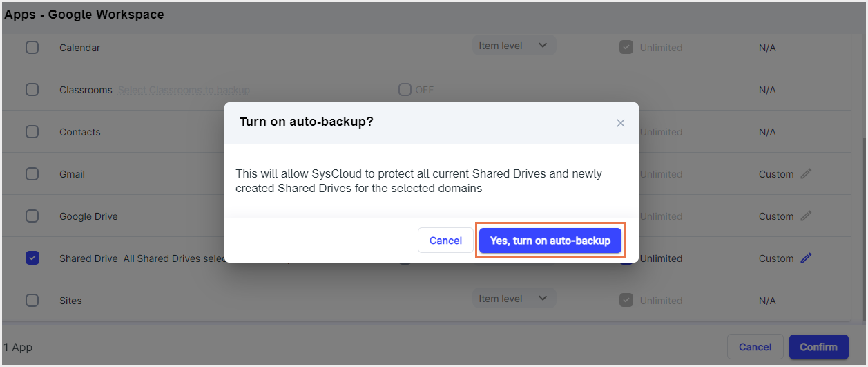This screenshot has width=868, height=367.
Task: Open Calendar's Item level dropdown
Action: pyautogui.click(x=514, y=46)
